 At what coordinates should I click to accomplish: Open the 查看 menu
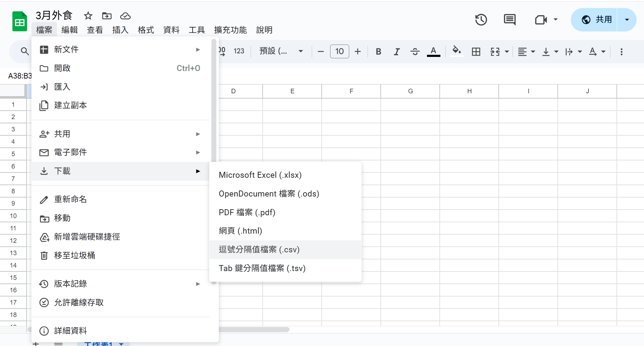(95, 30)
